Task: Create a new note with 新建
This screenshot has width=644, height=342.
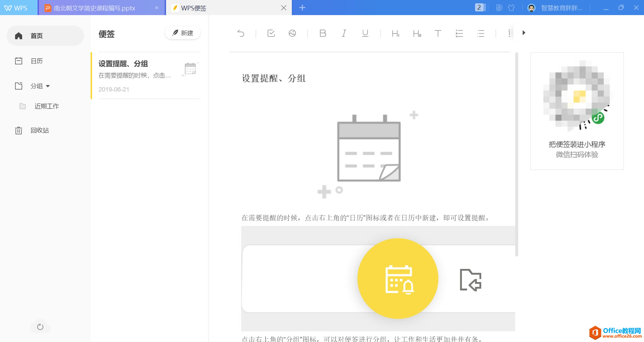Action: (x=183, y=33)
